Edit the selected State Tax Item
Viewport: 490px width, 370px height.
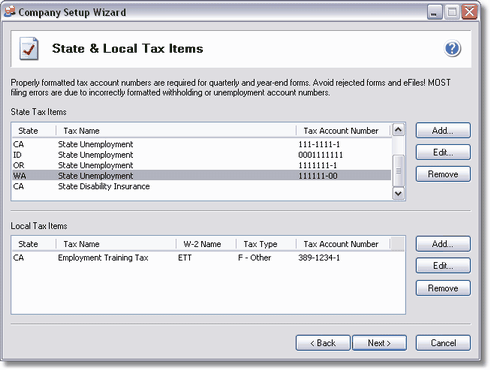click(443, 152)
